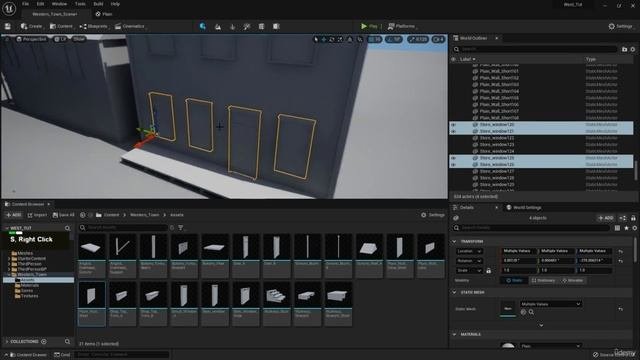Click the Import button

tap(37, 215)
